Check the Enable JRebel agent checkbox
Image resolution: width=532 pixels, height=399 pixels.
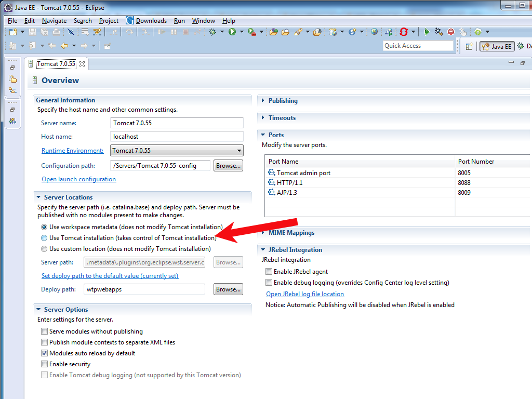tap(269, 271)
